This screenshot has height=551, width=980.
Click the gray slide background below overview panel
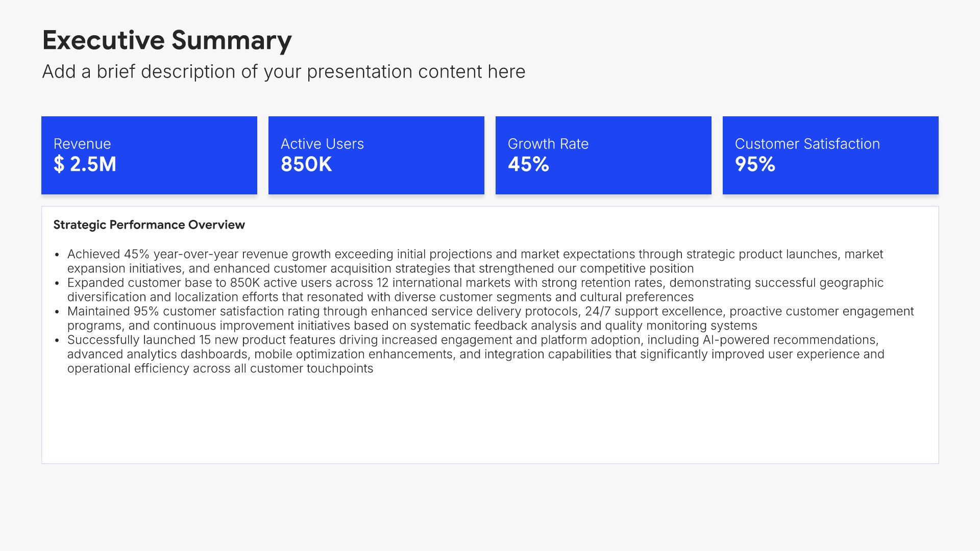pyautogui.click(x=490, y=505)
